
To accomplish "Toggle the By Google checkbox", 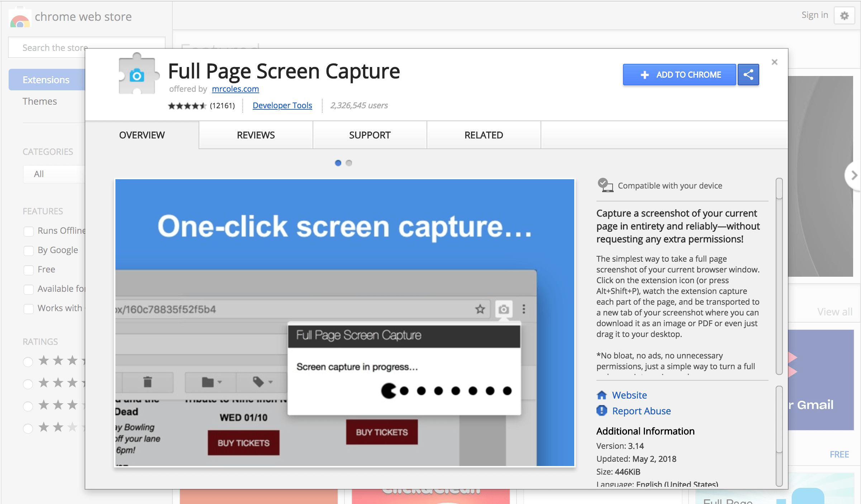I will [x=28, y=251].
